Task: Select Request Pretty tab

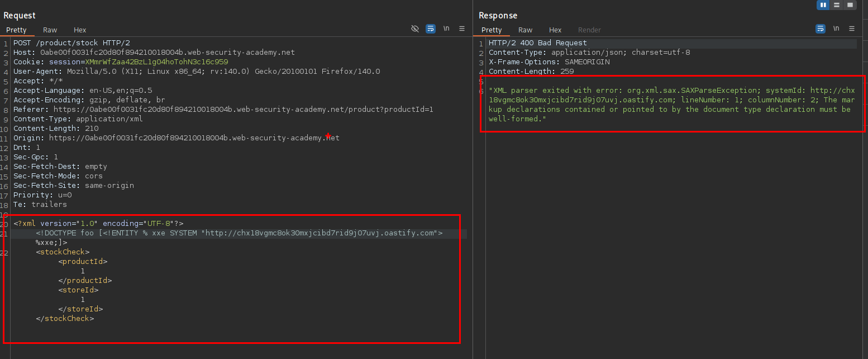Action: [x=16, y=30]
